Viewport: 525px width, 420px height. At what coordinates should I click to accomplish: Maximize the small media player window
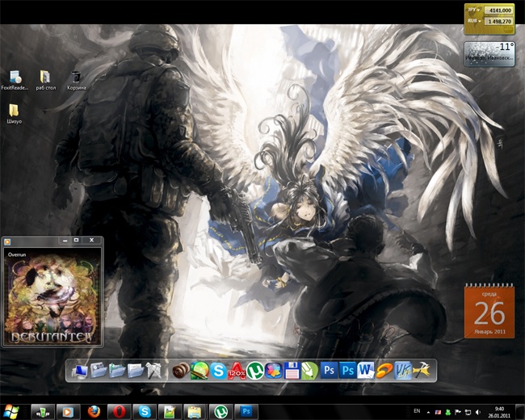[77, 240]
